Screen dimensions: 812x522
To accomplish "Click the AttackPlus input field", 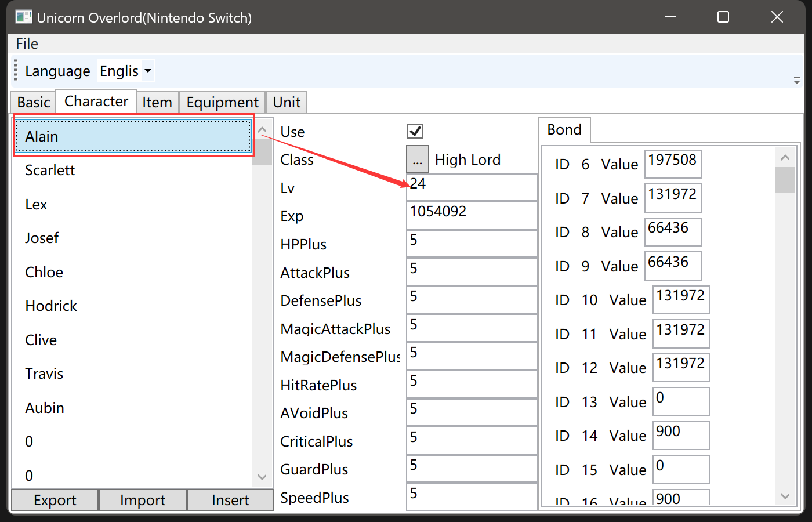I will [x=472, y=271].
